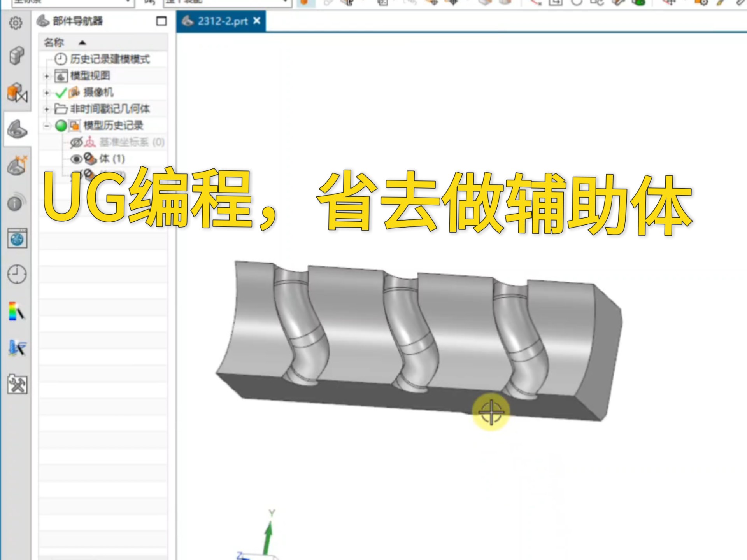Image resolution: width=747 pixels, height=560 pixels.
Task: Open the Constraint Navigator sidebar icon
Action: pyautogui.click(x=17, y=91)
